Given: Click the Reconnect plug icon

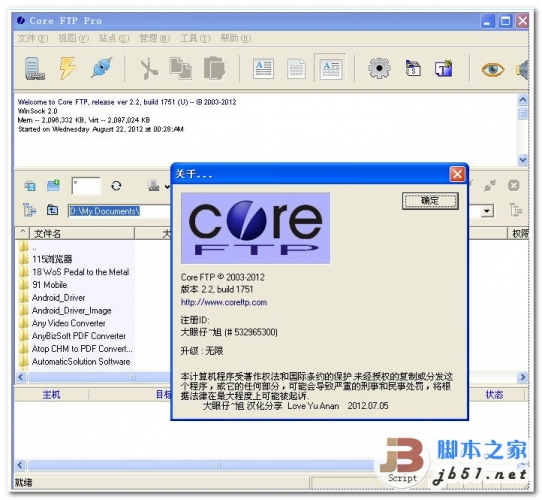Looking at the screenshot, I should [102, 68].
